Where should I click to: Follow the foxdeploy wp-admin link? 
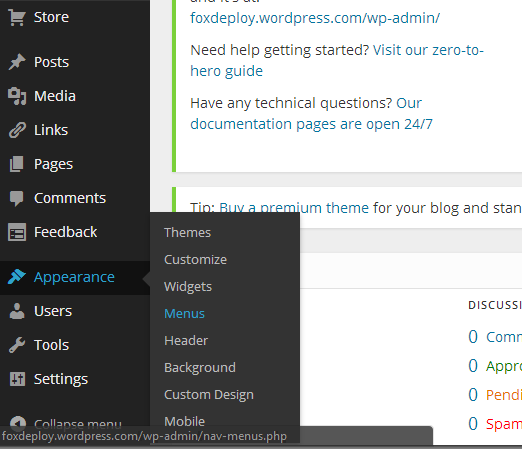click(x=315, y=18)
